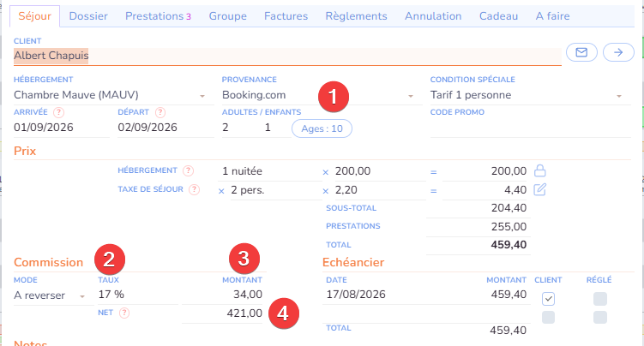Viewport: 644px width, 346px height.
Task: Click the Code promo input field
Action: (526, 128)
